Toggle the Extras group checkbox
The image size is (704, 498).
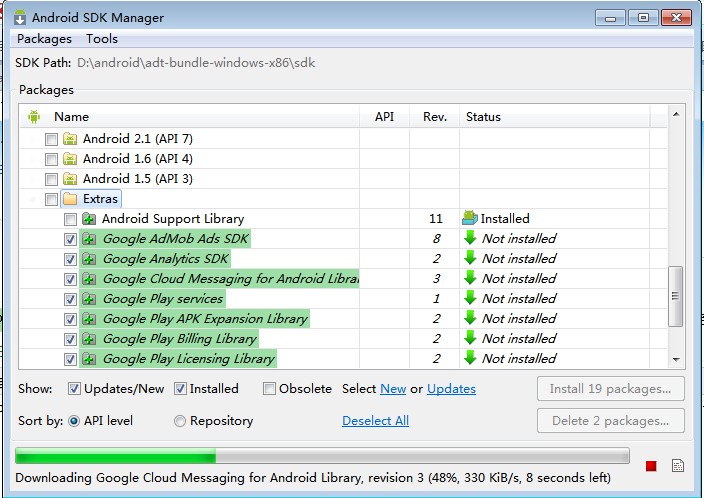pyautogui.click(x=51, y=199)
